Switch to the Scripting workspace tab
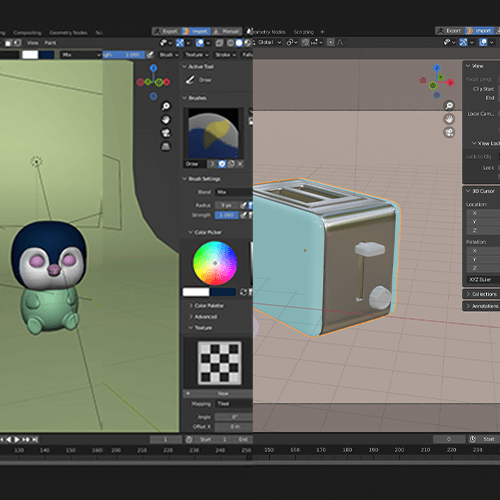Screen dimensions: 500x500 pyautogui.click(x=304, y=32)
